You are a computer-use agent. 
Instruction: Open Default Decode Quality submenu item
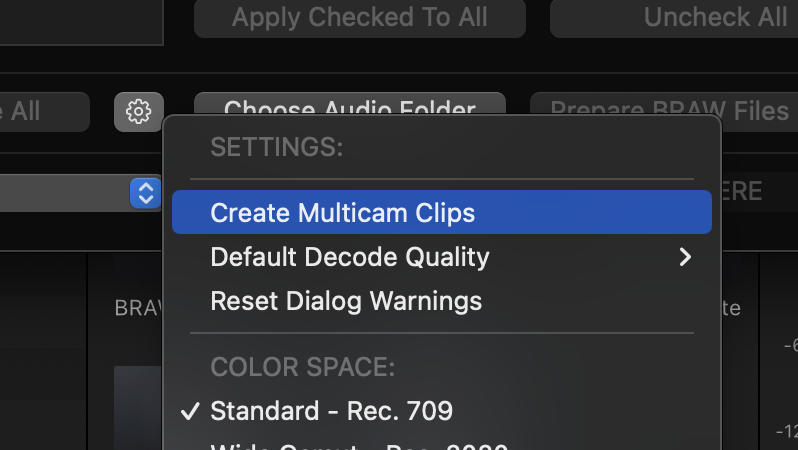coord(442,257)
